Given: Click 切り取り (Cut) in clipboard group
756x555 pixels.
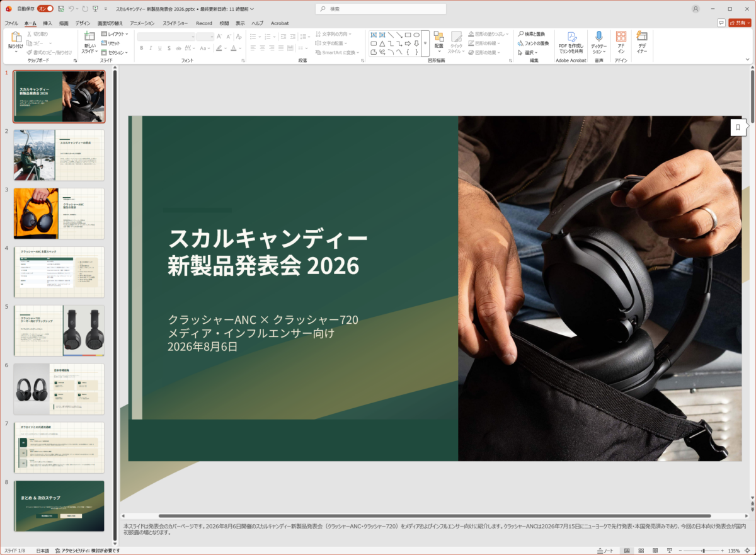Looking at the screenshot, I should (37, 34).
